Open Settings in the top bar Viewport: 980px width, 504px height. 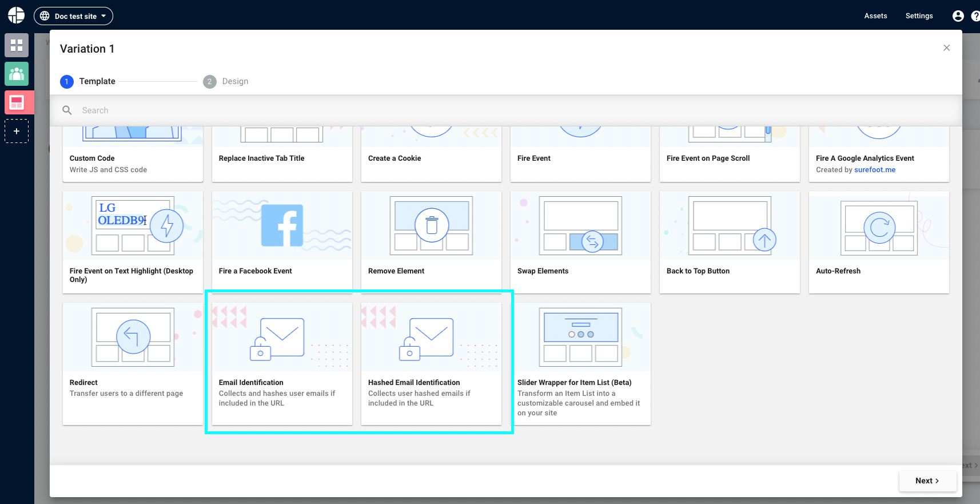tap(919, 16)
